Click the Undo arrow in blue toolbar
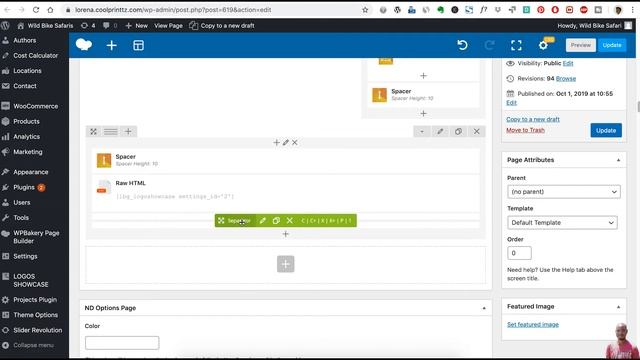Image resolution: width=640 pixels, height=360 pixels. pyautogui.click(x=462, y=45)
